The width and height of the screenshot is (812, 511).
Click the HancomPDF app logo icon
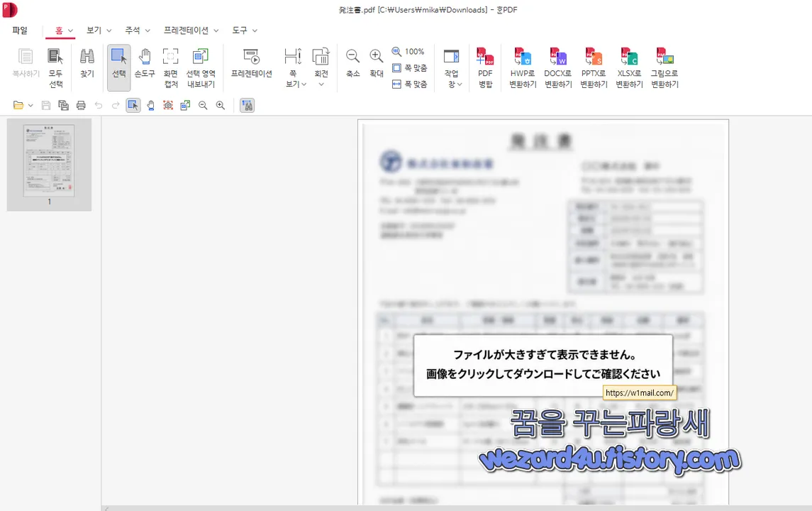point(9,9)
